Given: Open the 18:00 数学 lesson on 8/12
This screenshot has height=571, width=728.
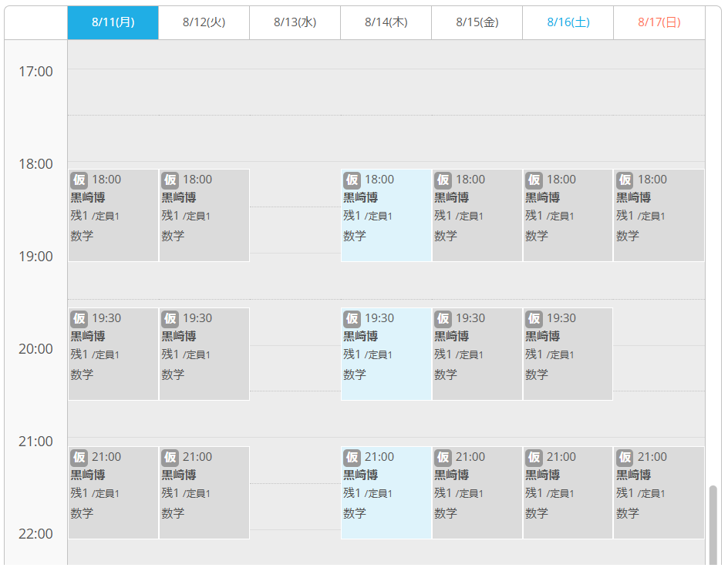Looking at the screenshot, I should (x=204, y=215).
